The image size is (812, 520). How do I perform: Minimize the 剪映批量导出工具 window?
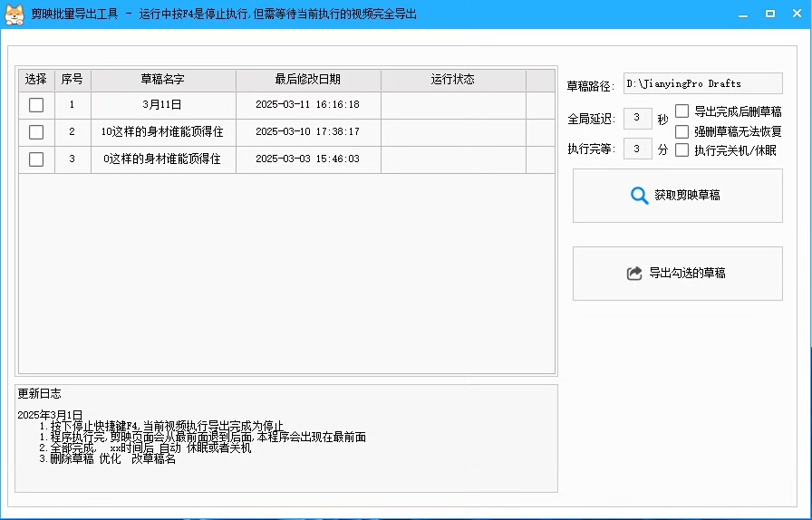click(x=743, y=14)
